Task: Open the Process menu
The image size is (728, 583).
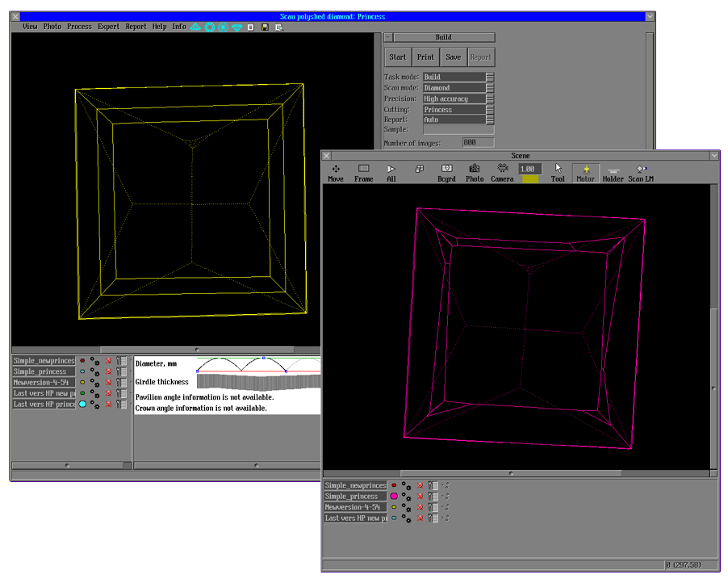Action: click(79, 27)
